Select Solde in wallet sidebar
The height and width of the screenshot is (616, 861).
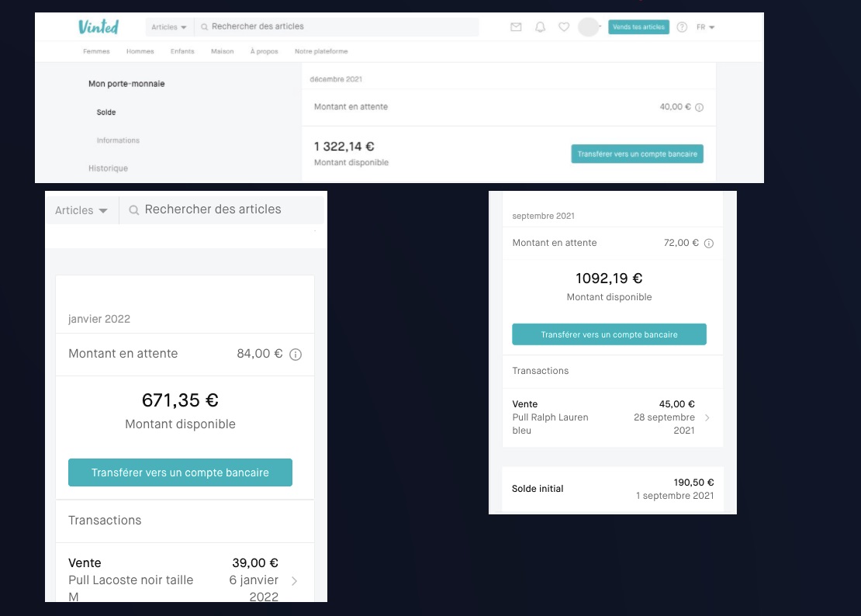coord(106,112)
